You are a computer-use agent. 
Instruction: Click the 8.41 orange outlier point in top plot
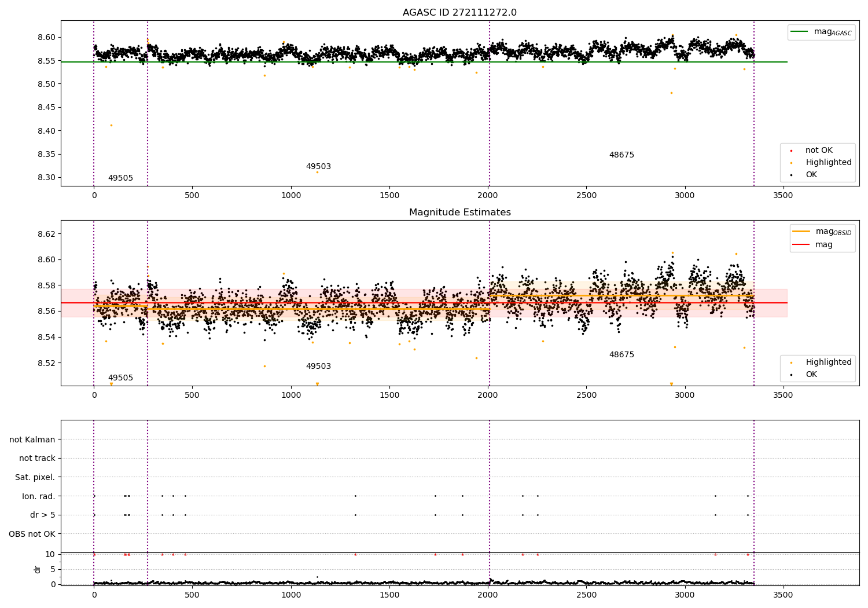[x=111, y=125]
